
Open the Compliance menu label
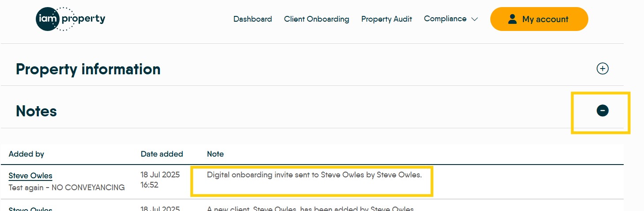click(x=445, y=19)
